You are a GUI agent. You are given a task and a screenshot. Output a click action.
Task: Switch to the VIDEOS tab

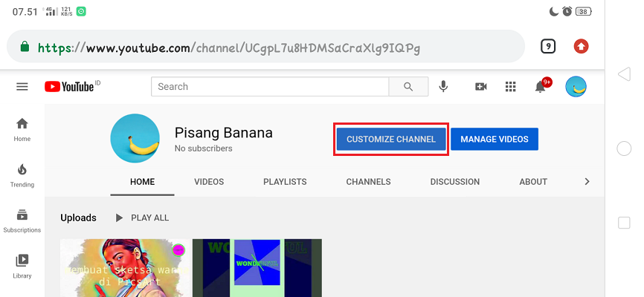tap(209, 182)
